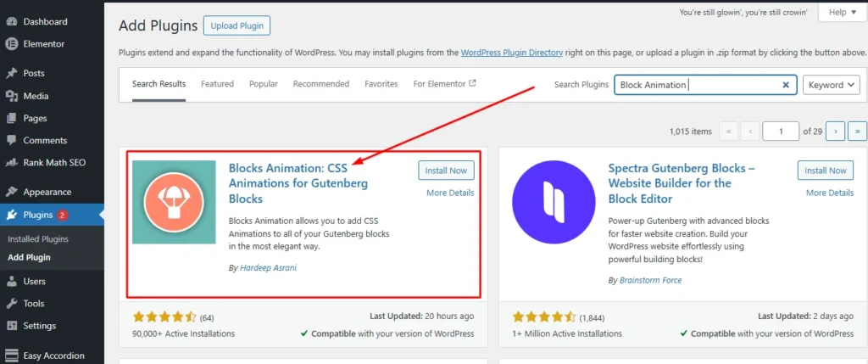Click external link icon beside For Elementor
The height and width of the screenshot is (364, 868).
tap(472, 84)
